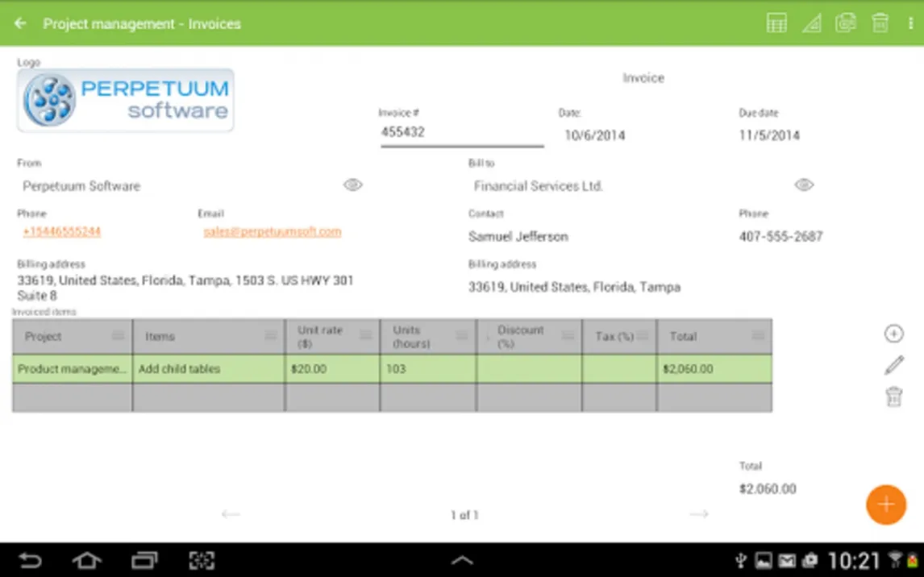Click the Invoice # field showing 455432
Image resolution: width=924 pixels, height=577 pixels.
click(461, 132)
